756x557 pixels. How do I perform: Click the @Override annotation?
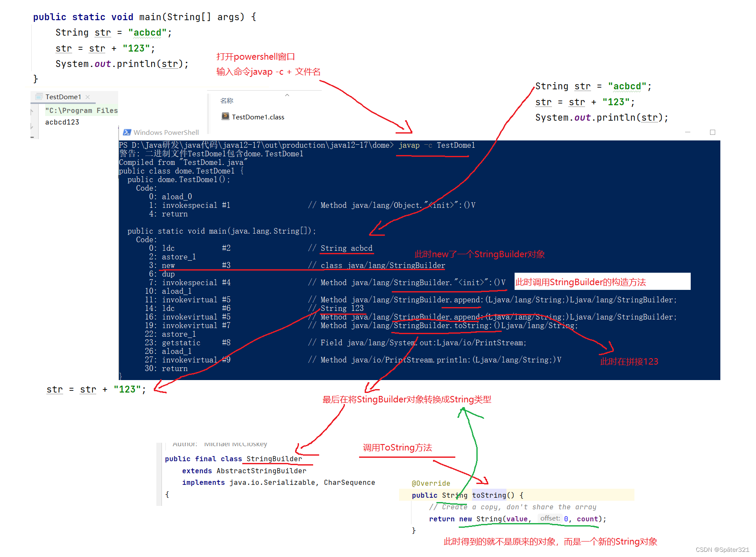431,483
